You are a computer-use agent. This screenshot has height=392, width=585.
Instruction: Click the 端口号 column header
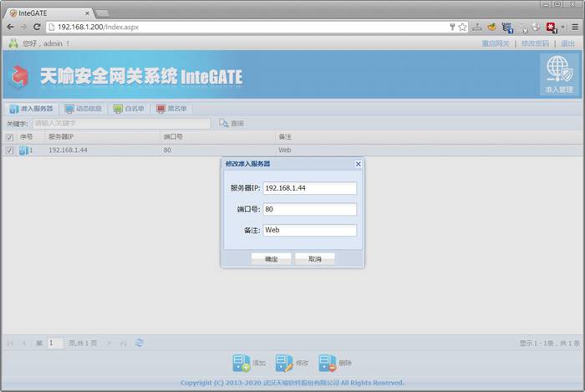(x=217, y=137)
